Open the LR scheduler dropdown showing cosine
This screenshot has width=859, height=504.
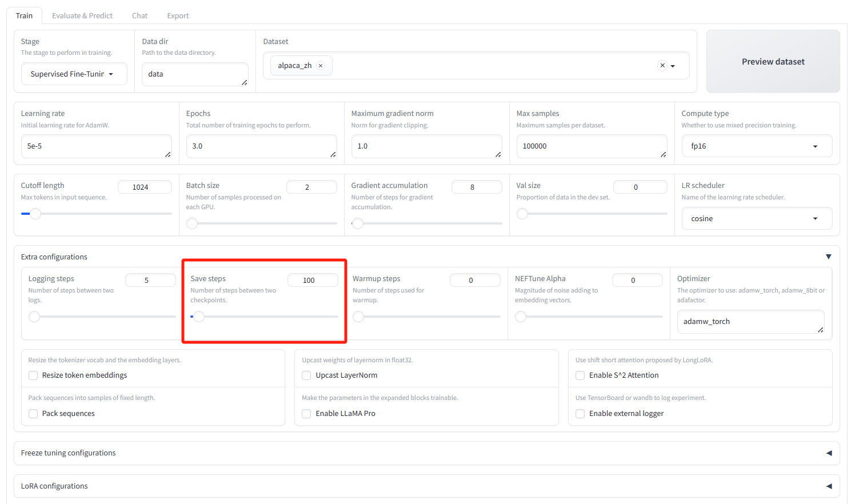757,218
